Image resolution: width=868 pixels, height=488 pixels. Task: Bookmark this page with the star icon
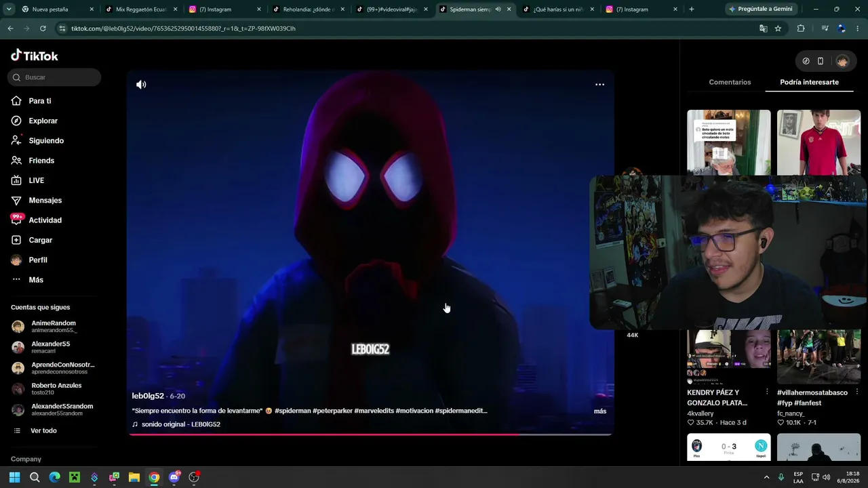tap(778, 28)
